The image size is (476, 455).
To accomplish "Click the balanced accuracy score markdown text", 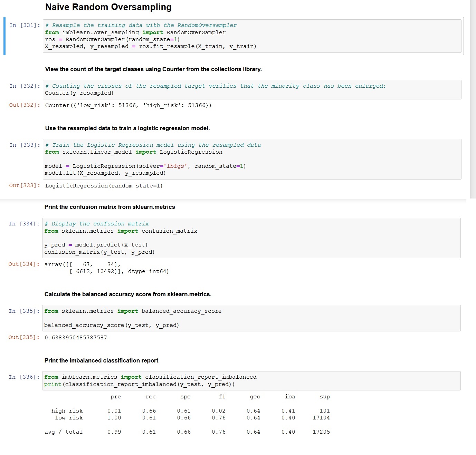I will [128, 294].
